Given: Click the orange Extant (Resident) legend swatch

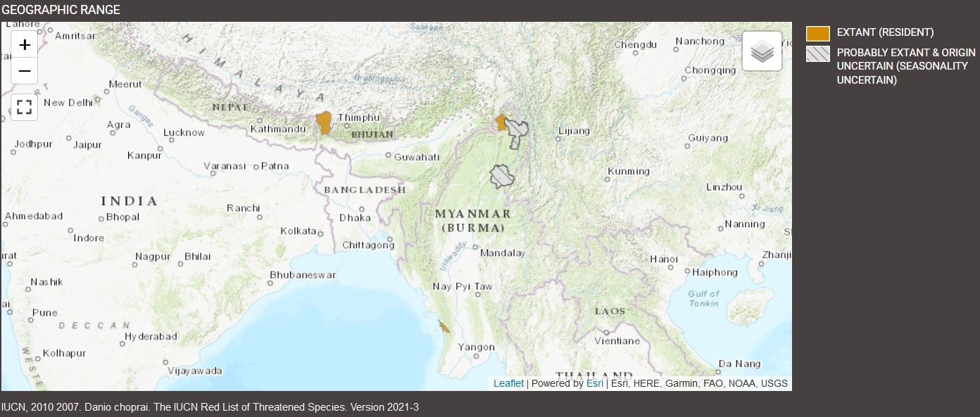Looking at the screenshot, I should 817,33.
